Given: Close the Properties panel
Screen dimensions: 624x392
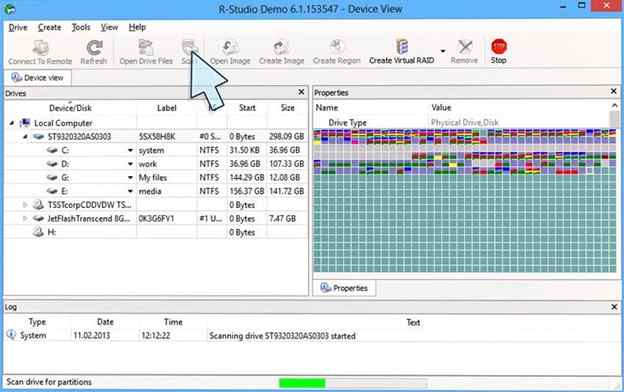Looking at the screenshot, I should click(x=614, y=92).
